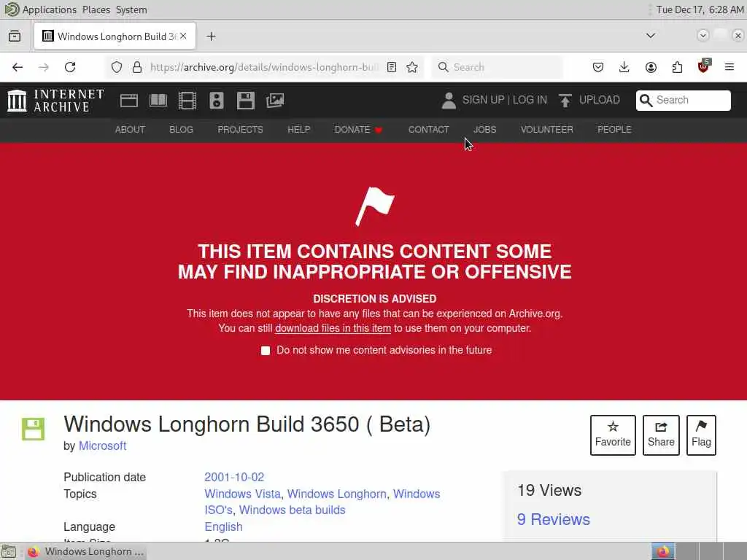Bookmark this page with star icon

pyautogui.click(x=412, y=67)
